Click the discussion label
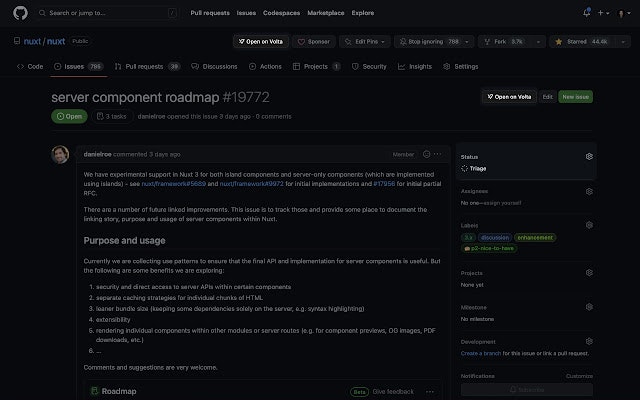The width and height of the screenshot is (640, 400). coord(495,238)
